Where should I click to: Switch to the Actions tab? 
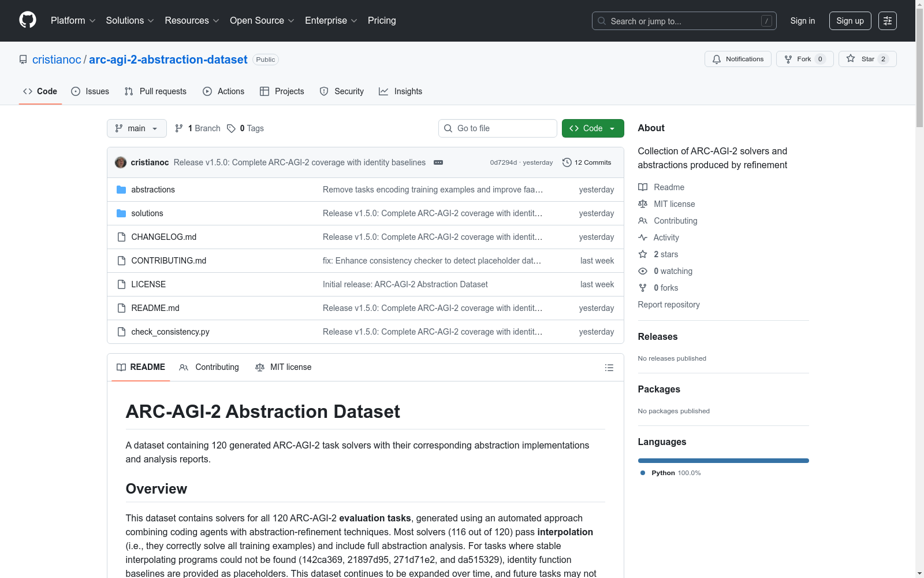[223, 91]
